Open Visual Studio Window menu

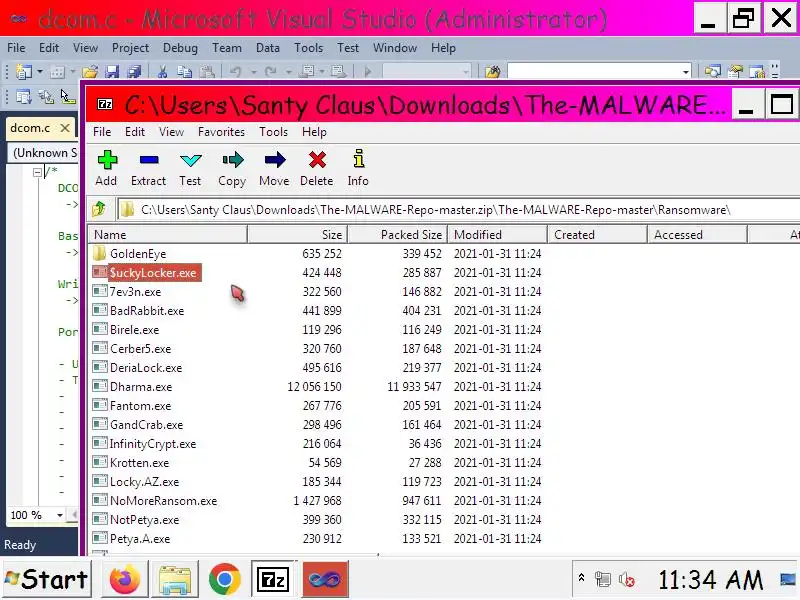tap(395, 48)
